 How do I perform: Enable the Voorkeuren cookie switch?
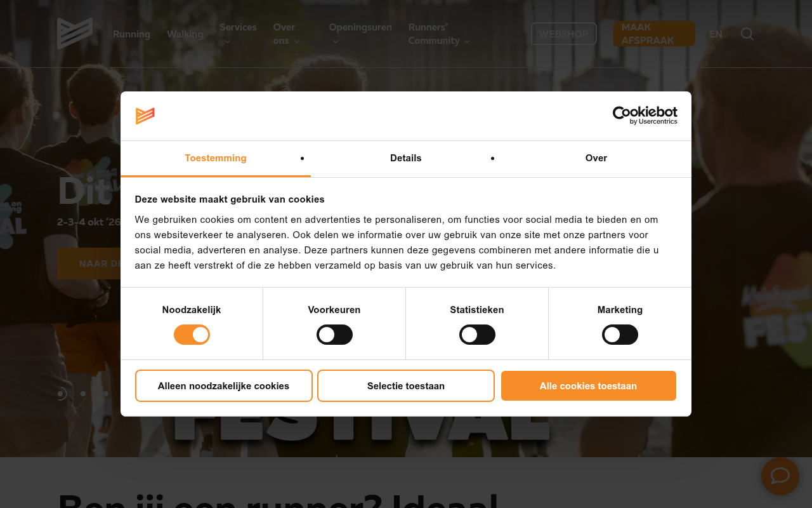pos(334,335)
